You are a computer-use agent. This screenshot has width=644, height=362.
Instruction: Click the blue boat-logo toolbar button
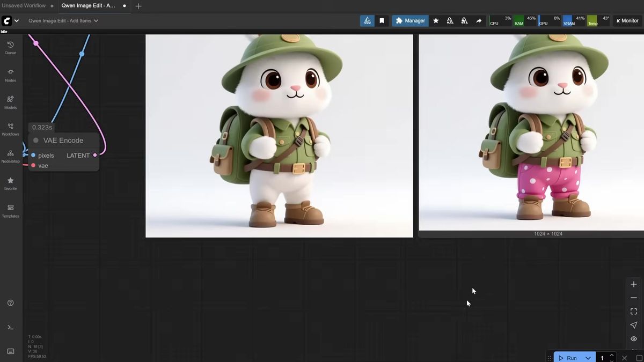point(367,21)
